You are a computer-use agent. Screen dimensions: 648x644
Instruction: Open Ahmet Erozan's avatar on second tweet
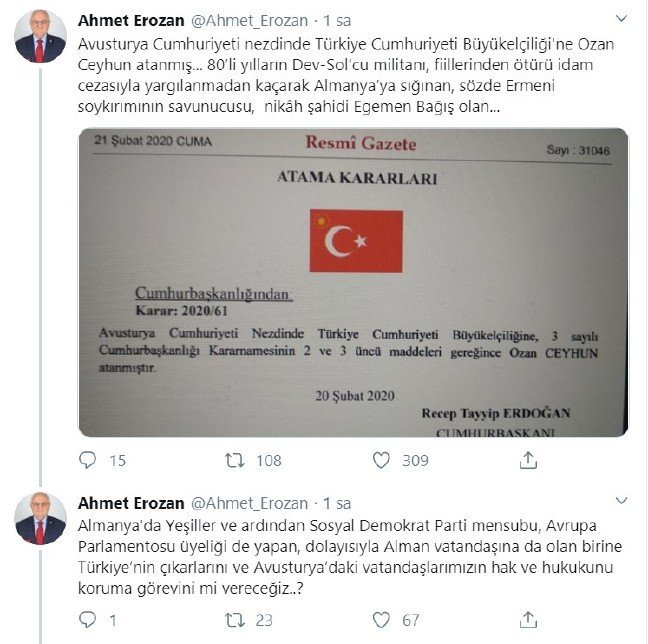pyautogui.click(x=40, y=518)
